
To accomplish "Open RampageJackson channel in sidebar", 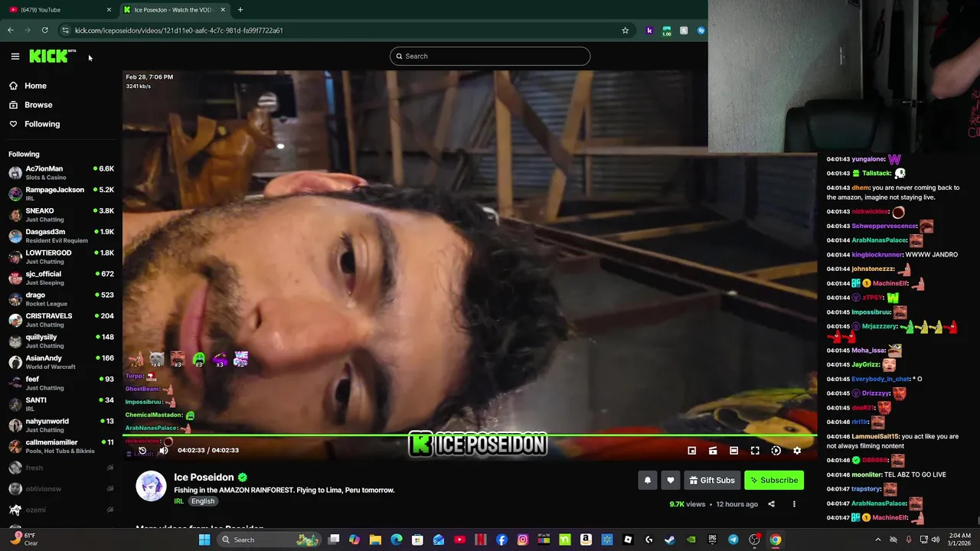I will [x=61, y=194].
